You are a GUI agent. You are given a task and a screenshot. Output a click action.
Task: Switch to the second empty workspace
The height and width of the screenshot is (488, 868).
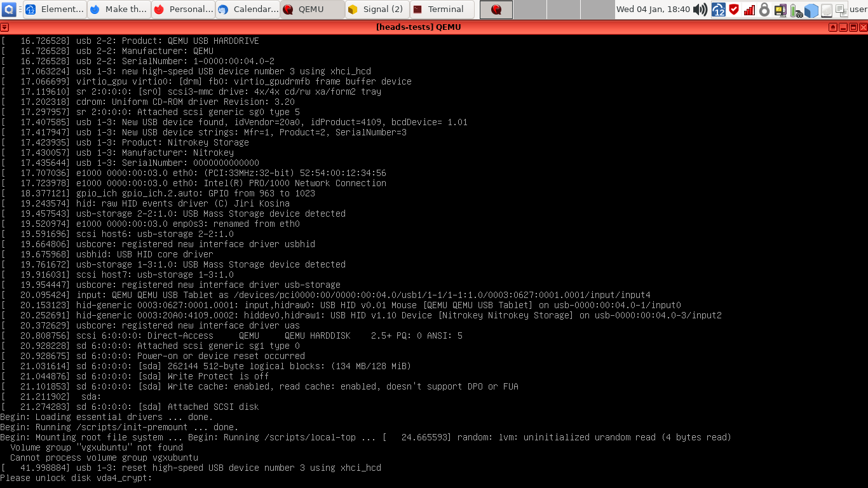pos(530,10)
